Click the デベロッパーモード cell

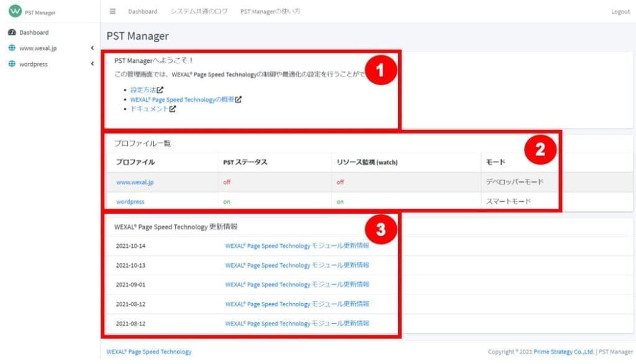[x=515, y=182]
